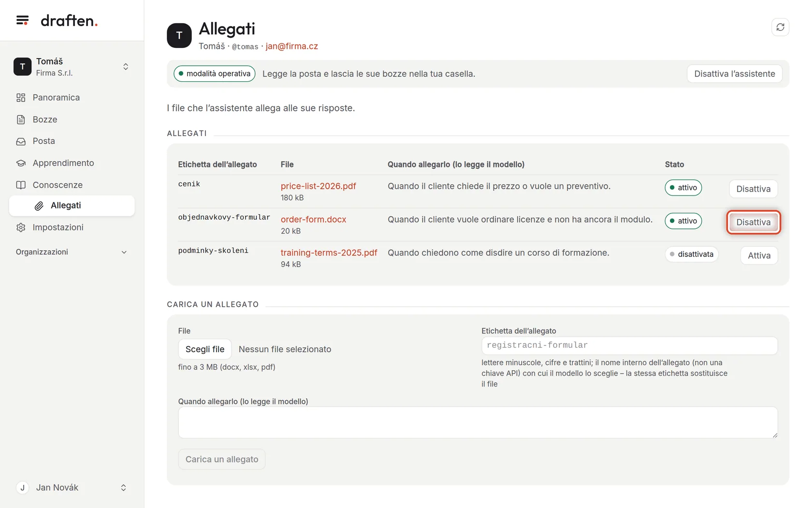Click the Impostazioni gear icon

[21, 227]
